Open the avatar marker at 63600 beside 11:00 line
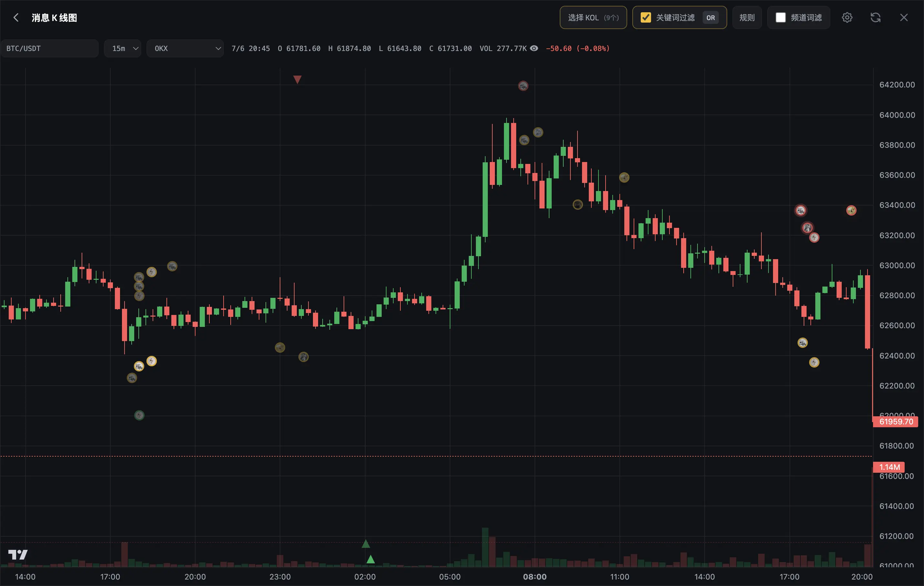 624,177
